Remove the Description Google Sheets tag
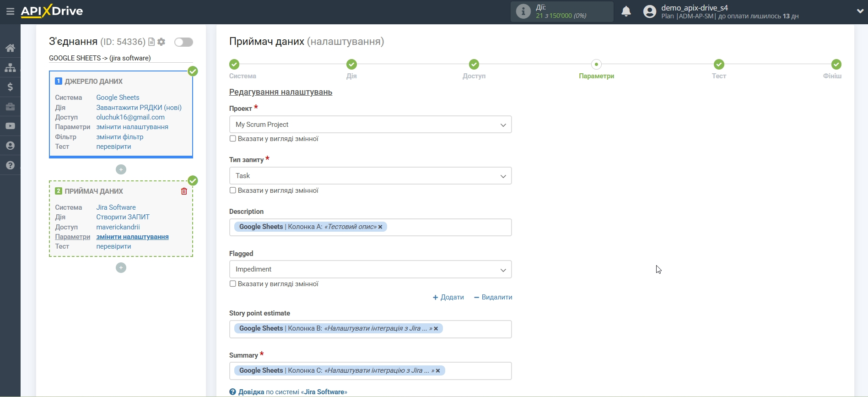This screenshot has height=397, width=868. [x=380, y=227]
